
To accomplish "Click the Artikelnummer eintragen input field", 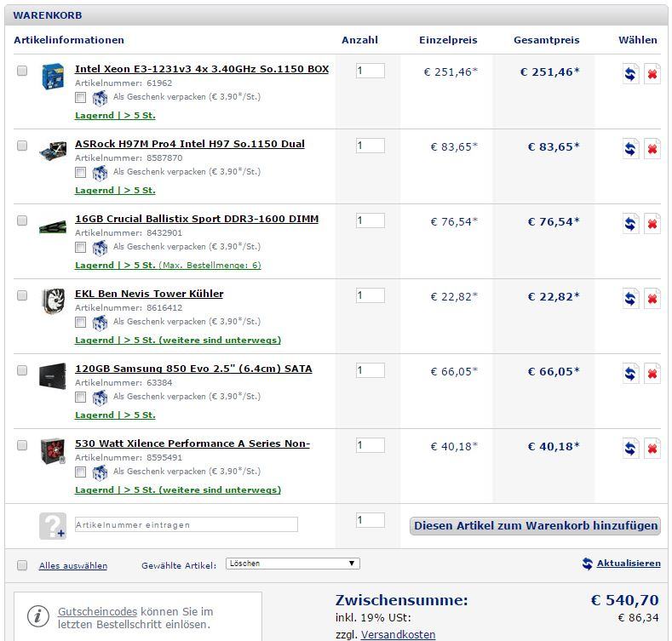I will (187, 524).
